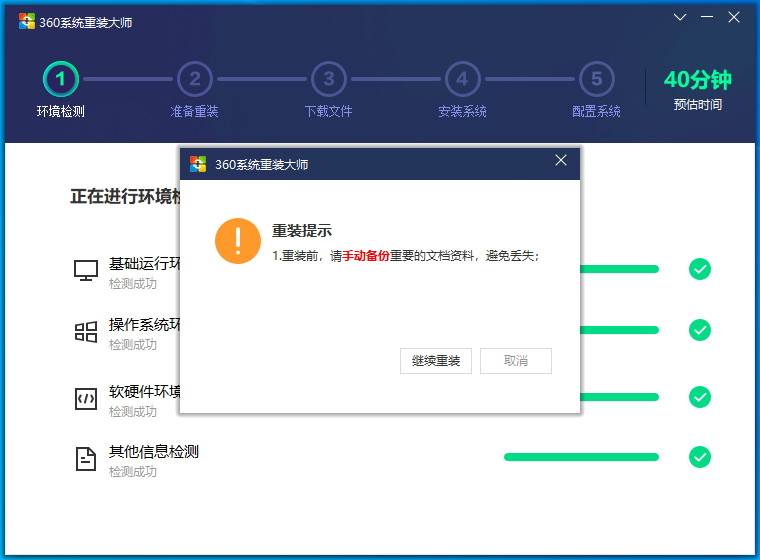Click green checkmark for 其他信息检测 row
This screenshot has width=760, height=560.
700,457
